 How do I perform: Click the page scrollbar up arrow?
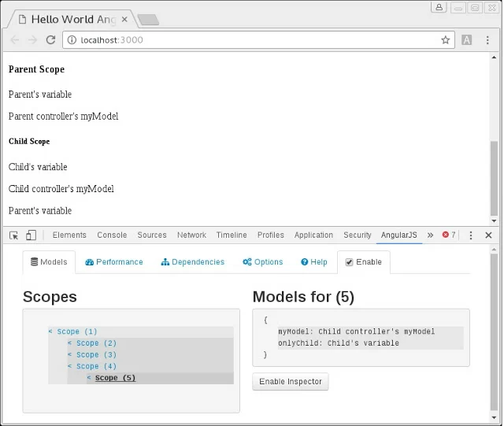pos(494,57)
